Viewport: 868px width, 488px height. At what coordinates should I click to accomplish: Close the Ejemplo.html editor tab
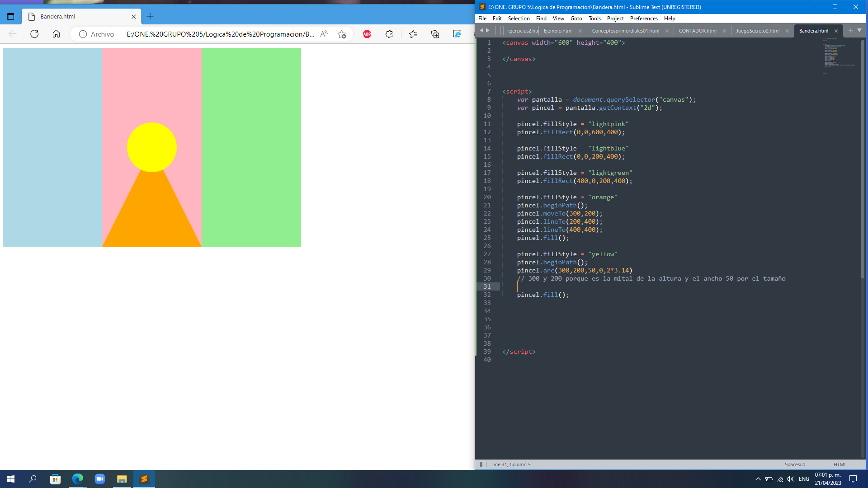pos(580,31)
